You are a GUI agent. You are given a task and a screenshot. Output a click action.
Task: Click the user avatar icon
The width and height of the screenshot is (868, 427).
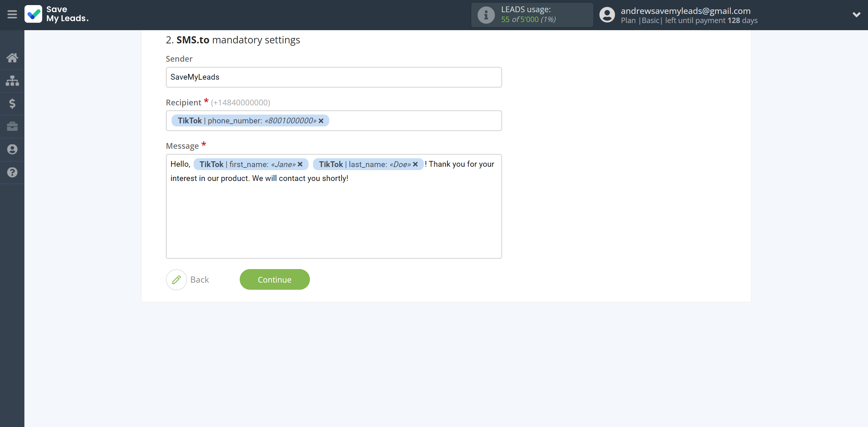coord(607,15)
